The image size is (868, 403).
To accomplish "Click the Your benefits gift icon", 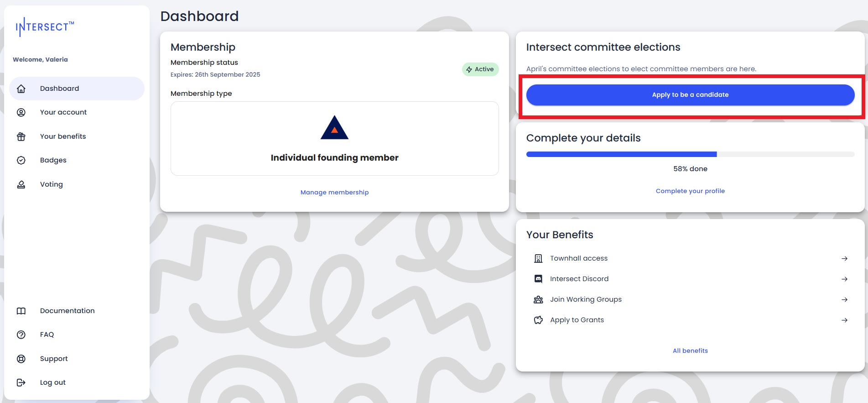I will (x=21, y=136).
